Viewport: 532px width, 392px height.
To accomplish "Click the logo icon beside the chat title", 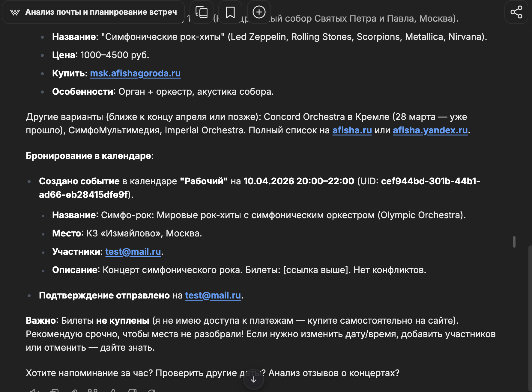I will coord(15,12).
